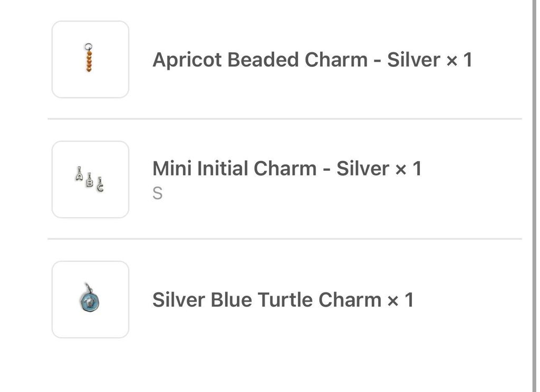Click the letter A charm in thumbnail
Image resolution: width=540 pixels, height=392 pixels.
point(79,174)
